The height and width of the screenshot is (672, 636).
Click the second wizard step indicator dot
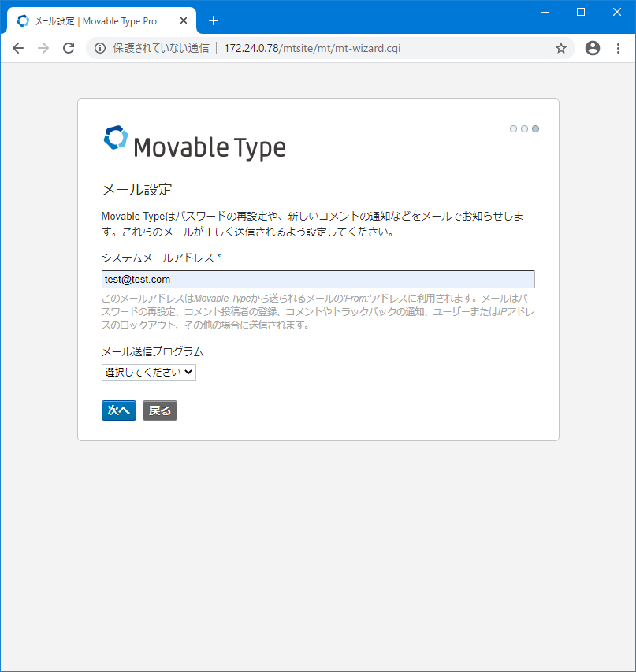pyautogui.click(x=524, y=128)
